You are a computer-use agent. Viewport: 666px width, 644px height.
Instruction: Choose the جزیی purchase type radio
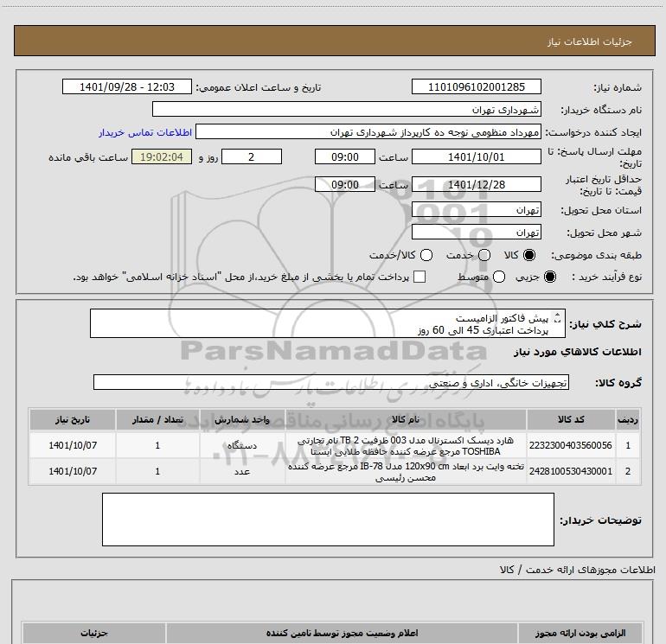point(549,277)
